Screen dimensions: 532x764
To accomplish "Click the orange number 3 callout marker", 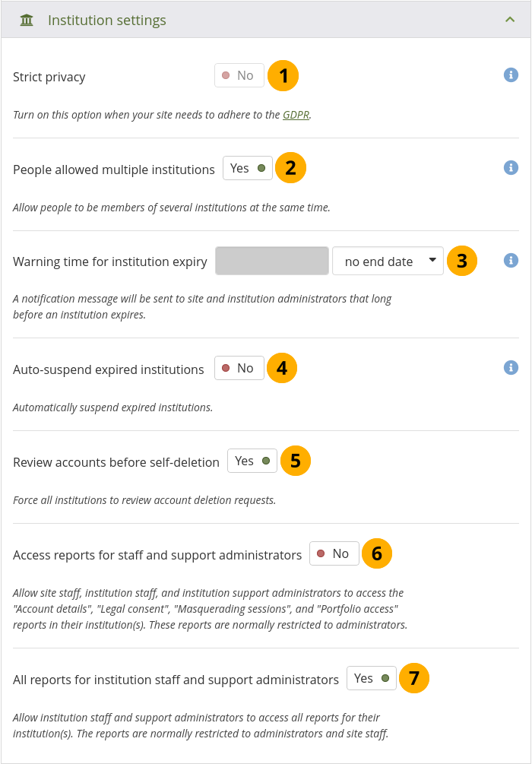I will click(x=462, y=261).
